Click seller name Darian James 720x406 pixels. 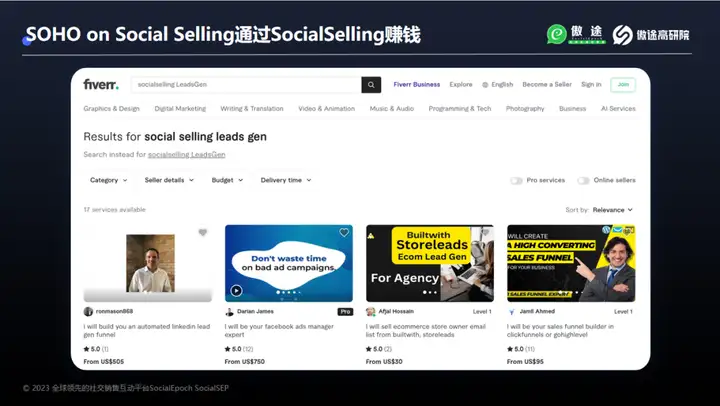coord(255,311)
